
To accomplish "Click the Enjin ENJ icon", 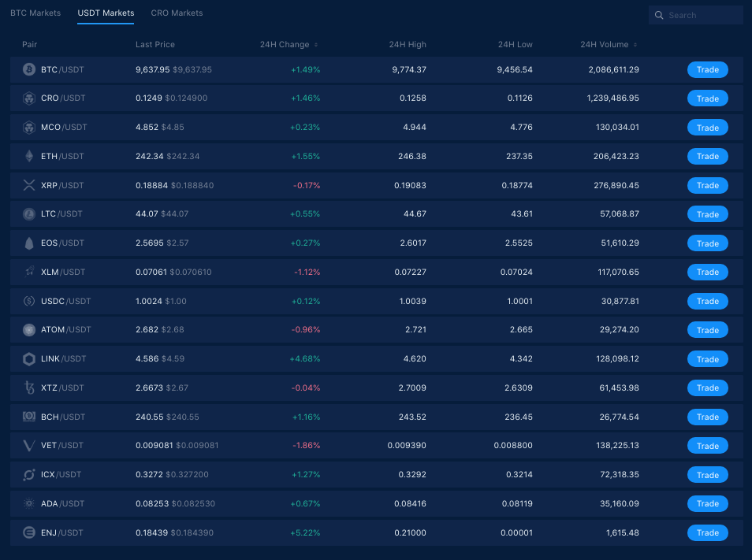I will coord(29,532).
